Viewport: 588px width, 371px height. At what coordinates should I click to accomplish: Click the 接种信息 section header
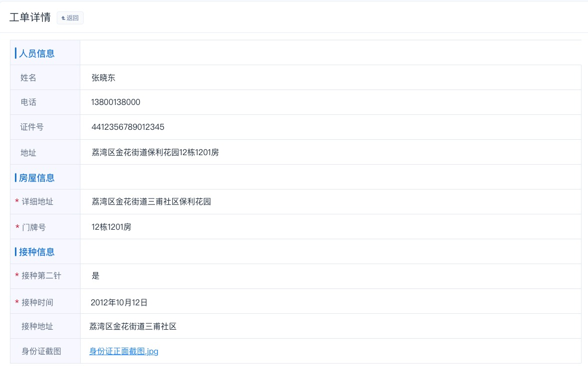(x=37, y=252)
